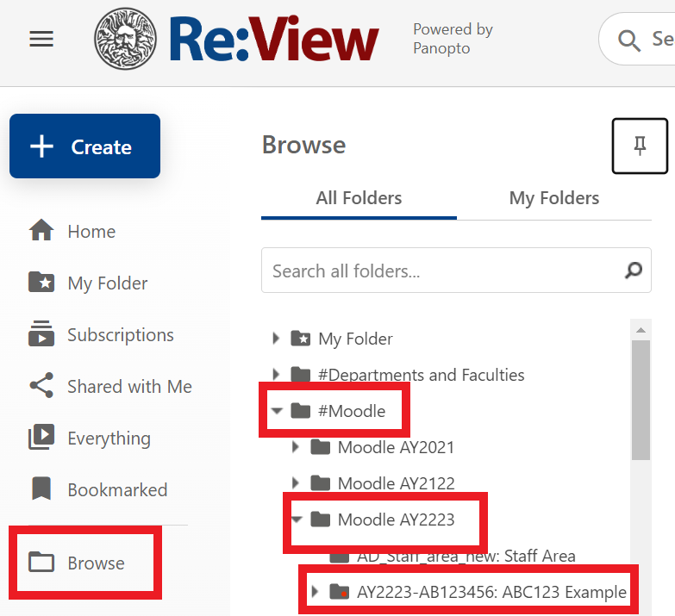Expand My Folder in the tree
The image size is (675, 616).
(276, 338)
